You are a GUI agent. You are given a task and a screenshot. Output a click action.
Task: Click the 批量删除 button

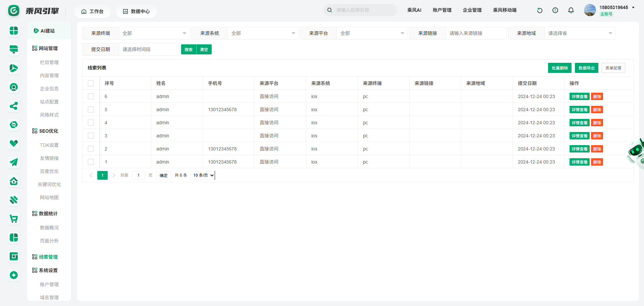(559, 68)
